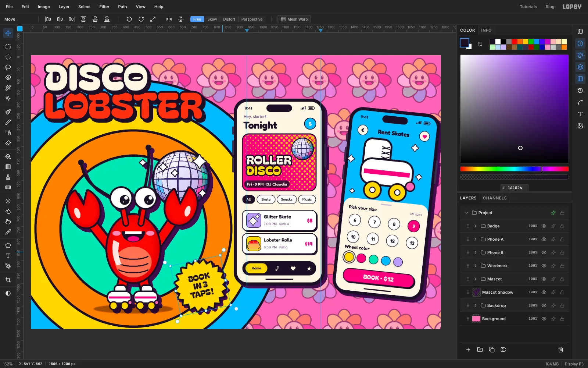Image resolution: width=588 pixels, height=368 pixels.
Task: Hide the Badge layer group
Action: [544, 226]
